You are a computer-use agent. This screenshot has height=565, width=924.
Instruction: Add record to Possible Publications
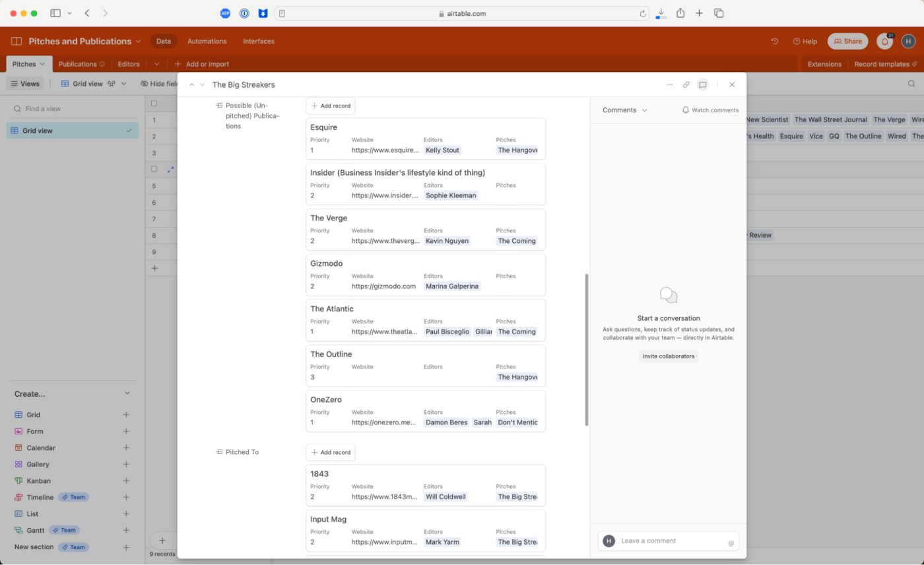pyautogui.click(x=331, y=106)
